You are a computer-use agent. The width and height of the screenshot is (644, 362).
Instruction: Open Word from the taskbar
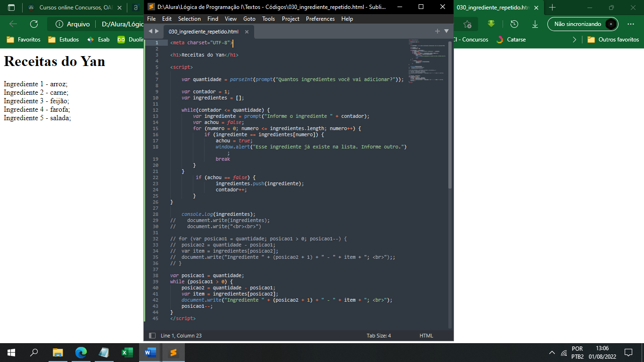click(150, 353)
